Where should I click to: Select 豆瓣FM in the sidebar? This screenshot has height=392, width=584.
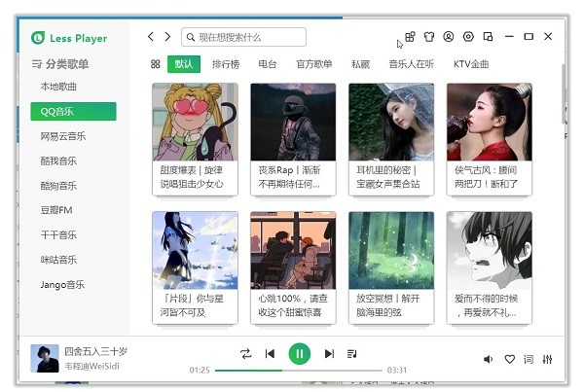click(x=58, y=210)
